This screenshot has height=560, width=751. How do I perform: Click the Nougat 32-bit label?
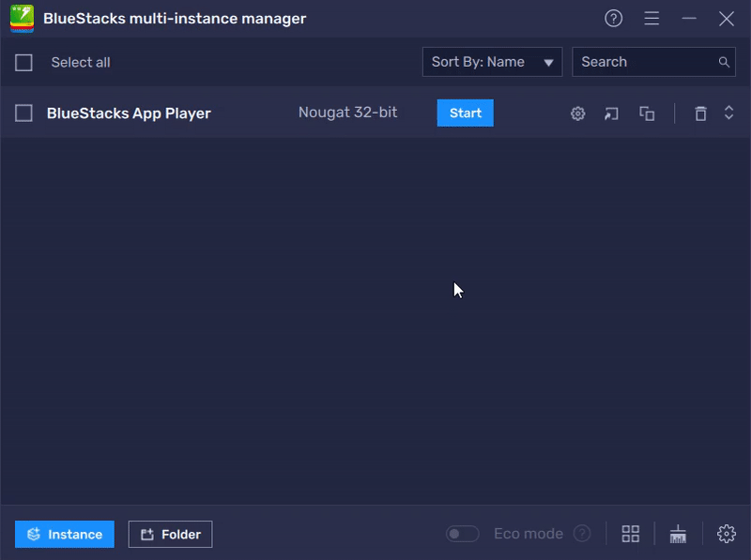tap(347, 113)
